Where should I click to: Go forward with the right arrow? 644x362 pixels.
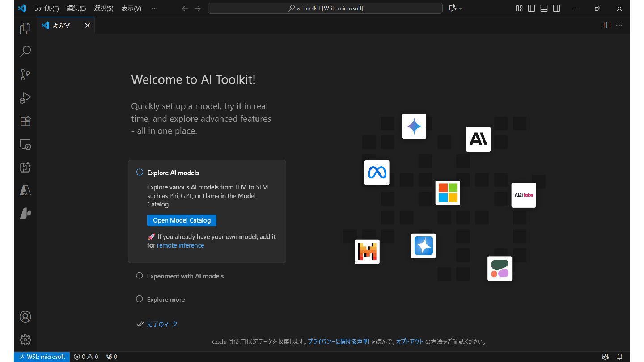(x=198, y=8)
